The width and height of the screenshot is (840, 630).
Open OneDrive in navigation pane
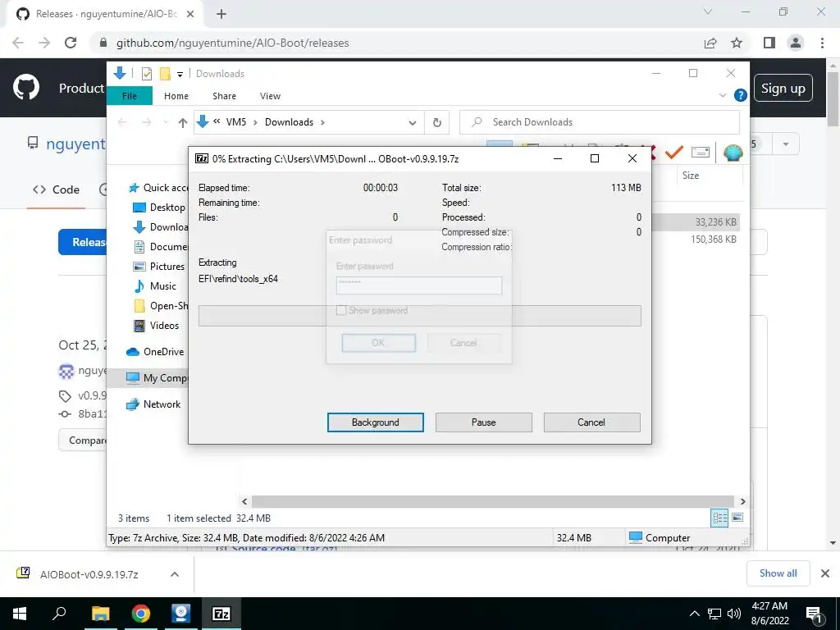coord(155,351)
